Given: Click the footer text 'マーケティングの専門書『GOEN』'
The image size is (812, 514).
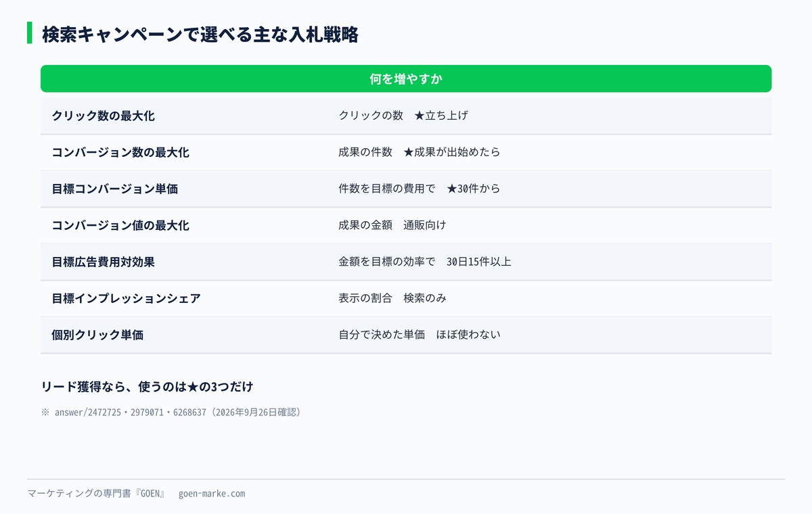Looking at the screenshot, I should pos(97,494).
